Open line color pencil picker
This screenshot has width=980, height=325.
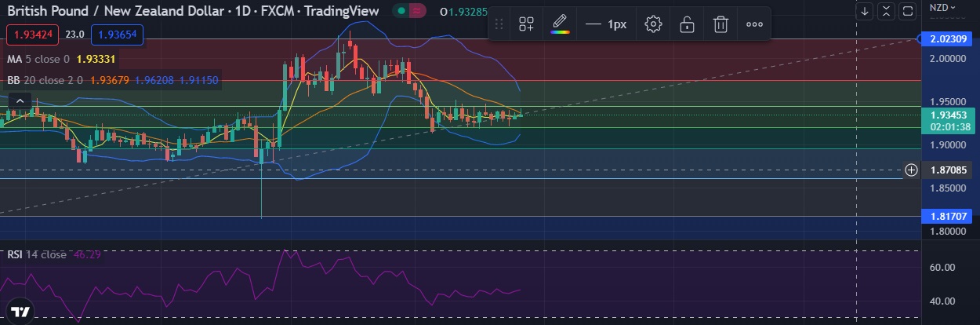pos(560,24)
